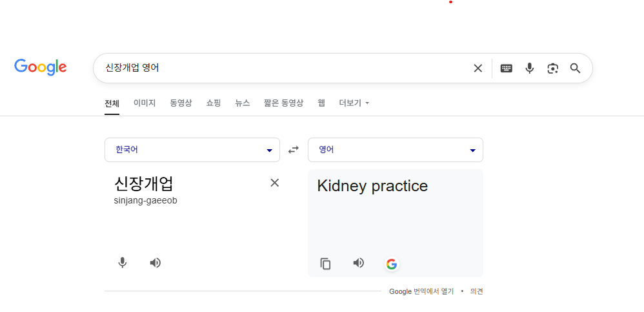The image size is (644, 312).
Task: Open the on-screen keyboard input tool
Action: coord(506,68)
